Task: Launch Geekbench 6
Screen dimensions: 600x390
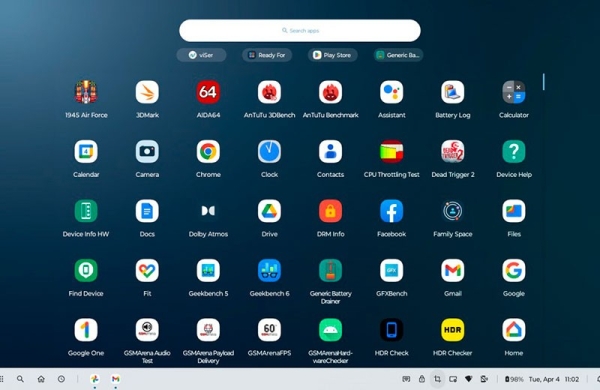Action: coord(269,271)
